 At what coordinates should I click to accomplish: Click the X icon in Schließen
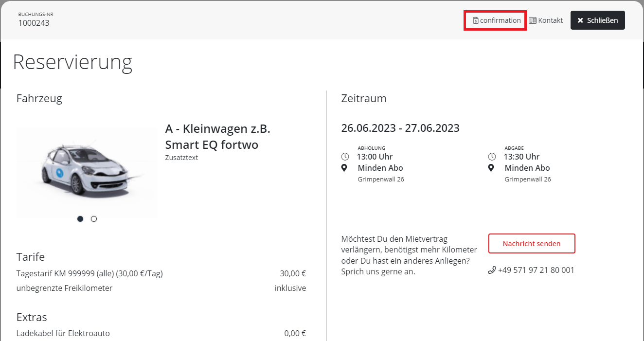(x=580, y=20)
